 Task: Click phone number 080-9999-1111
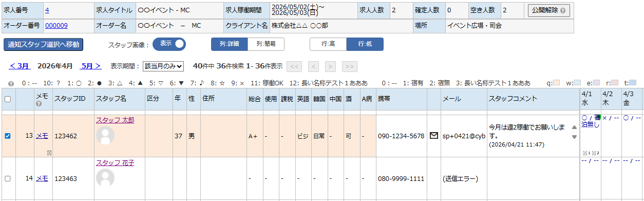click(401, 178)
